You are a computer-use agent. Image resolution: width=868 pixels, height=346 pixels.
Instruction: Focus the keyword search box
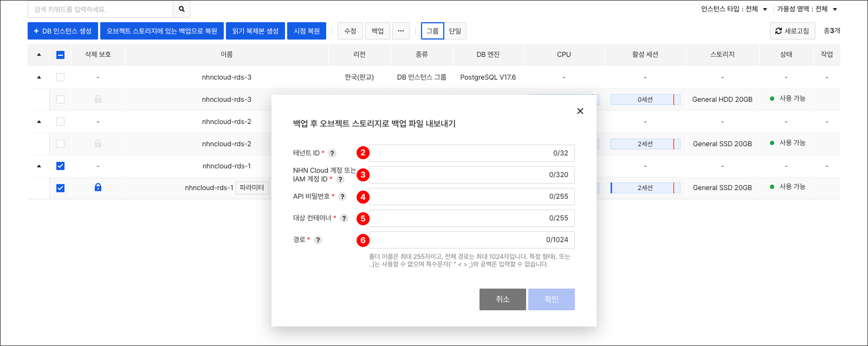pyautogui.click(x=100, y=9)
